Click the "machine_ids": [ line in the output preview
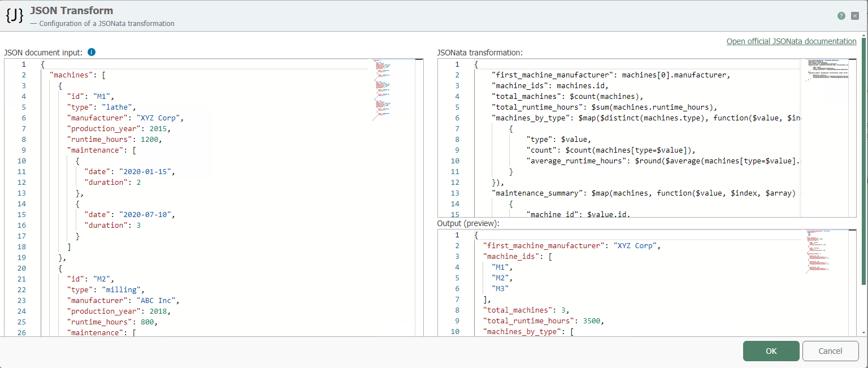868x368 pixels. click(518, 257)
